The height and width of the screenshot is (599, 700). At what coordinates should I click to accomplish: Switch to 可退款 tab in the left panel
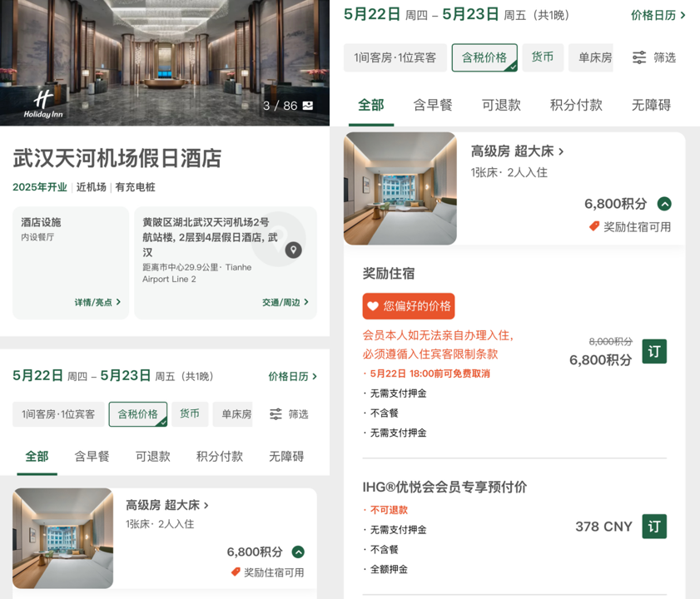click(x=153, y=457)
